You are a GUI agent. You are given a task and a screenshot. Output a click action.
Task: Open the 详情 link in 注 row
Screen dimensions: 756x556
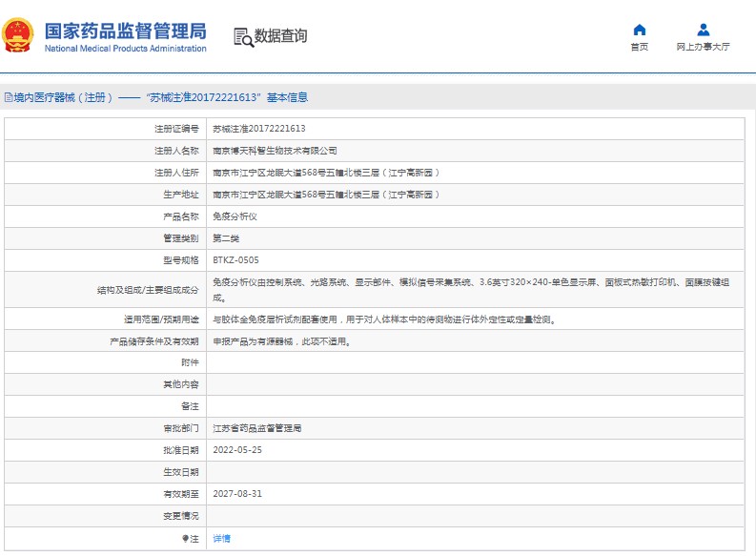tap(222, 538)
